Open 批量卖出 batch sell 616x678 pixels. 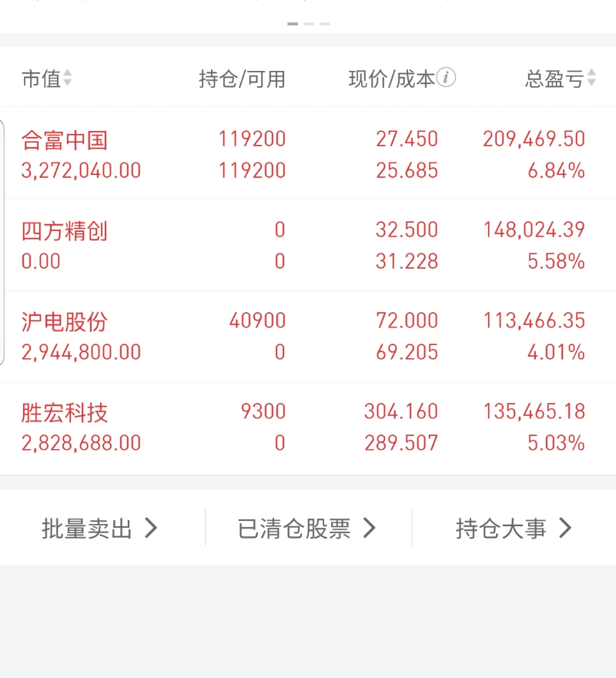(87, 529)
